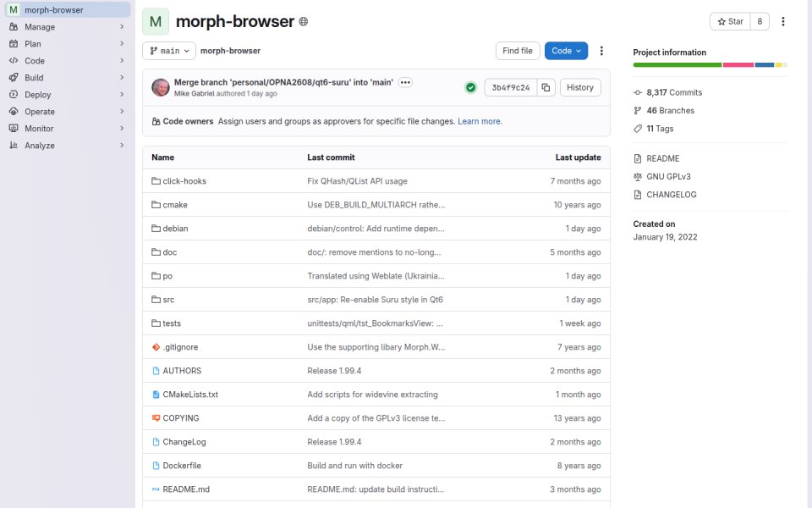This screenshot has width=812, height=508.
Task: Expand the Code sidebar chevron
Action: (122, 61)
